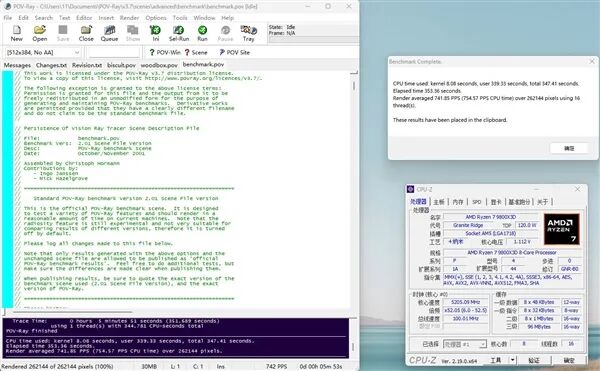The width and height of the screenshot is (600, 371).
Task: Click the command line input field in toolbar
Action: point(113,52)
